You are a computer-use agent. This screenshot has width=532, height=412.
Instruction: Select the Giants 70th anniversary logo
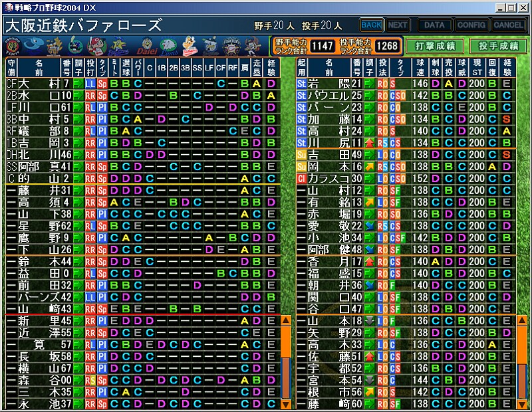(x=55, y=46)
